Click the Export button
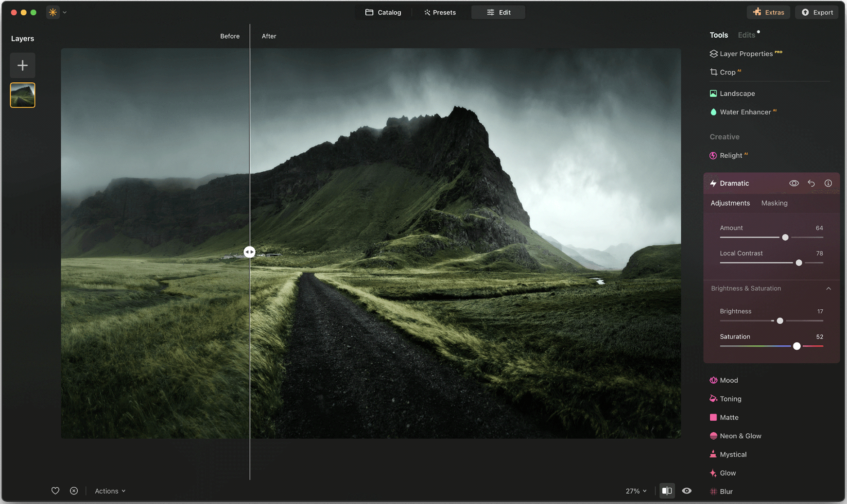Image resolution: width=847 pixels, height=504 pixels. tap(817, 12)
